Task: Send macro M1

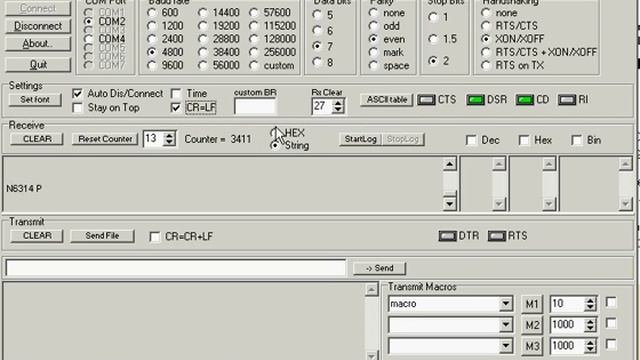Action: (x=532, y=304)
